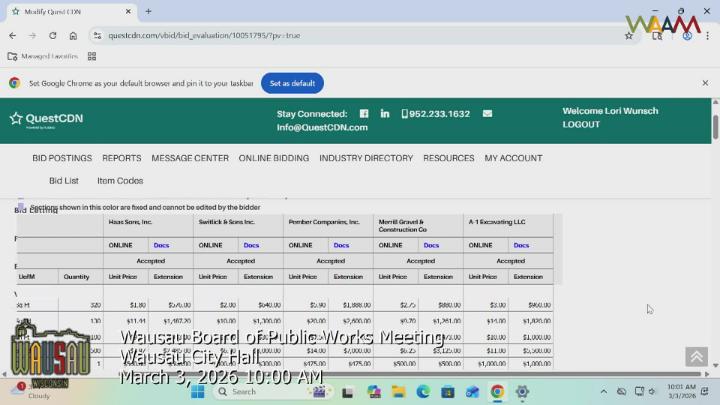Click the LinkedIn icon in header
Screen dimensions: 720x405
click(385, 114)
